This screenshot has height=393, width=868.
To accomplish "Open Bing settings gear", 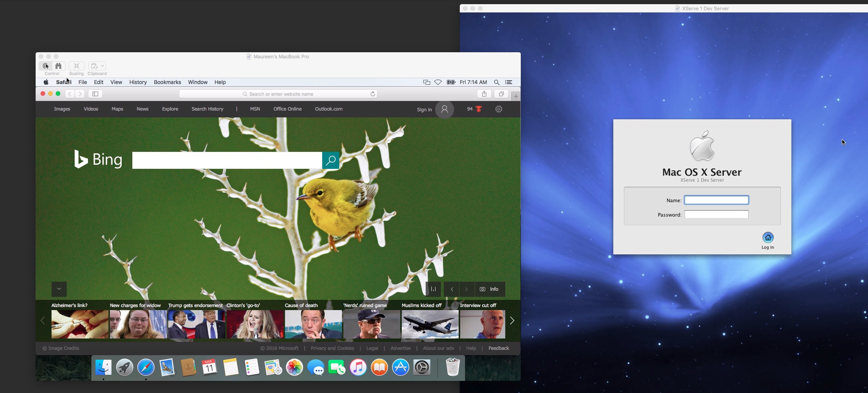I will click(499, 109).
